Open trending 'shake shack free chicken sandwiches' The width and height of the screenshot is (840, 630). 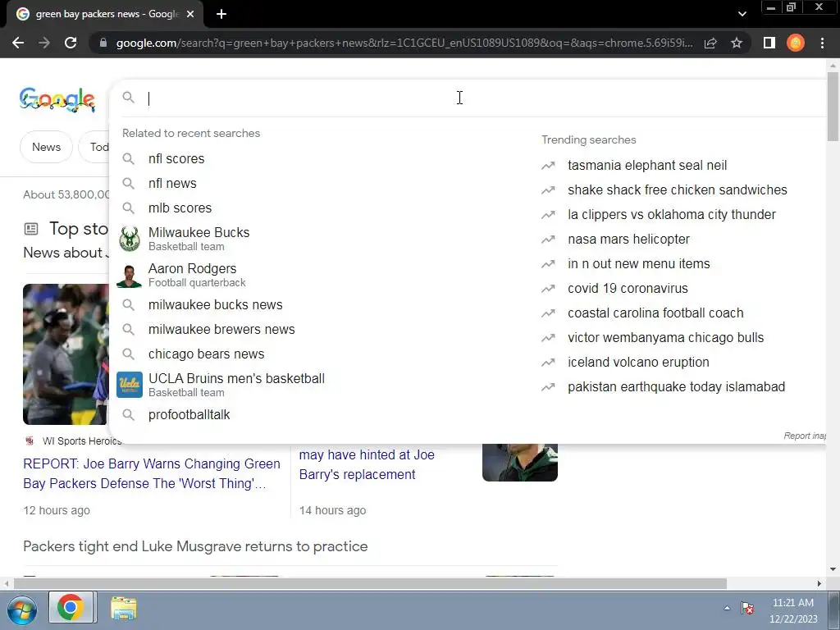[677, 190]
